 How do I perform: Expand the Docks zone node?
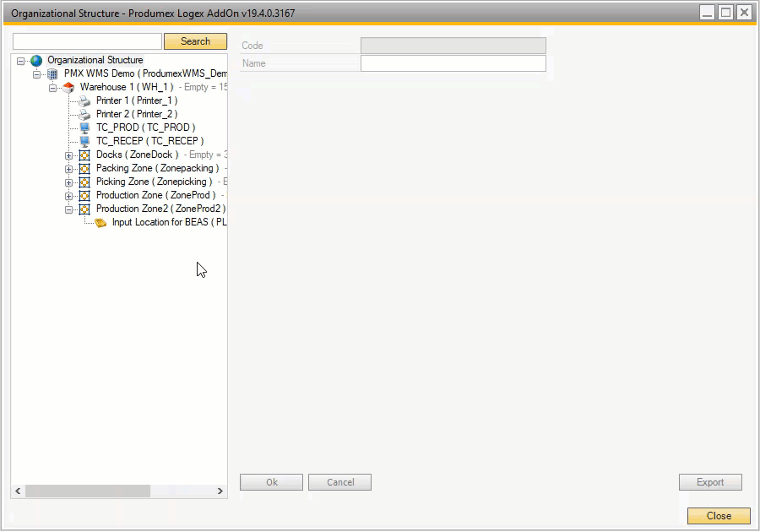pyautogui.click(x=69, y=155)
